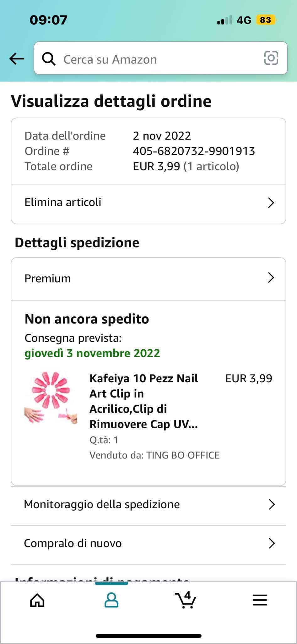Tap the Premium shipping label
The width and height of the screenshot is (297, 644).
(48, 278)
